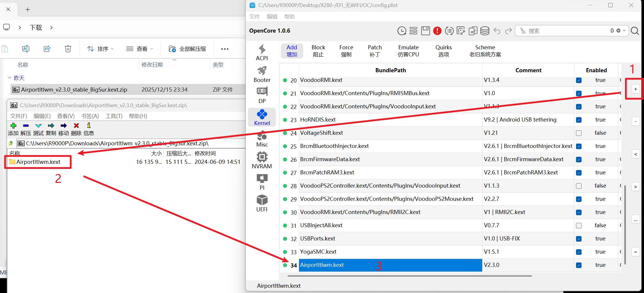The height and width of the screenshot is (293, 644).
Task: Click the 7-Zip delete red X icon
Action: 76,126
